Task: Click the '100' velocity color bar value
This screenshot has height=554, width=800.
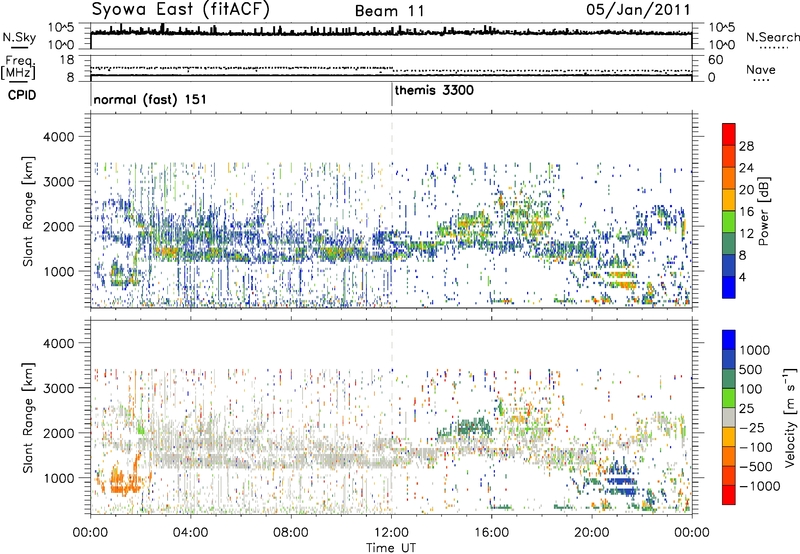Action: click(750, 389)
